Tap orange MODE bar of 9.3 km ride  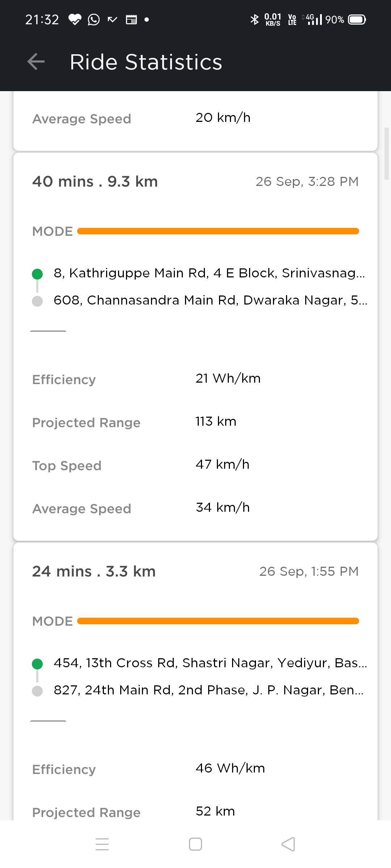click(x=218, y=231)
